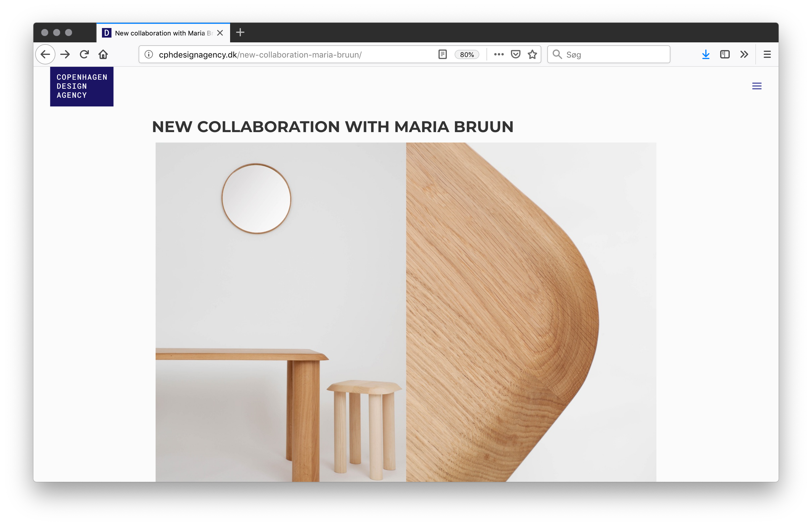Click the URL in the address bar
This screenshot has width=812, height=526.
[260, 55]
